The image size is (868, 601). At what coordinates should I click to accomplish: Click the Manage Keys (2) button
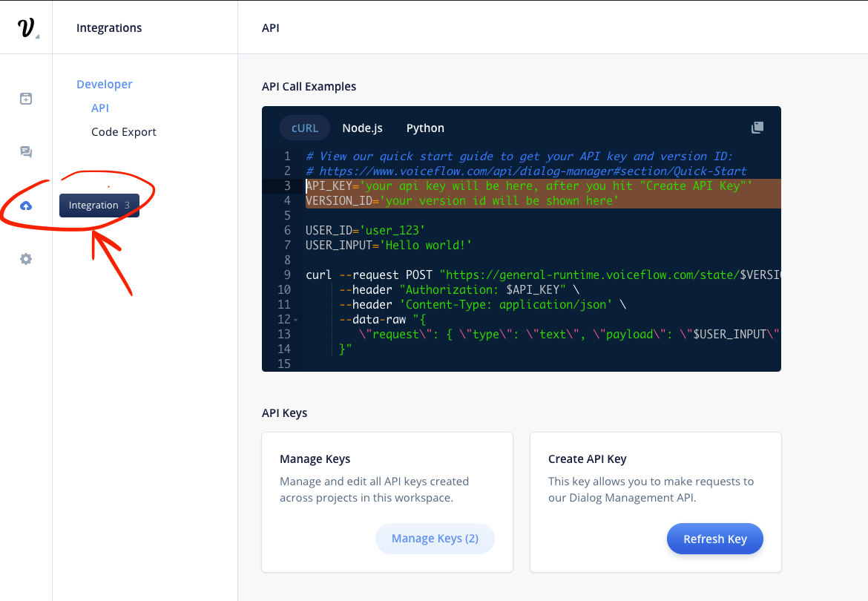(x=435, y=539)
